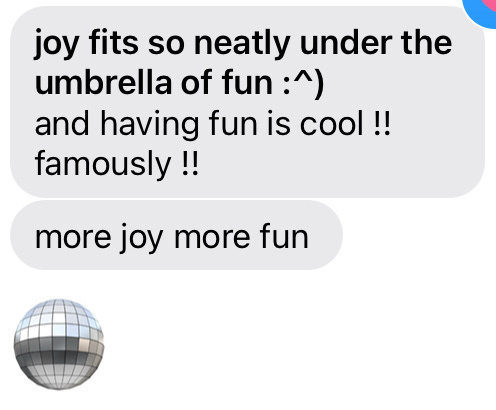Click 'joy' in the second message bubble
The height and width of the screenshot is (410, 496).
coord(141,238)
